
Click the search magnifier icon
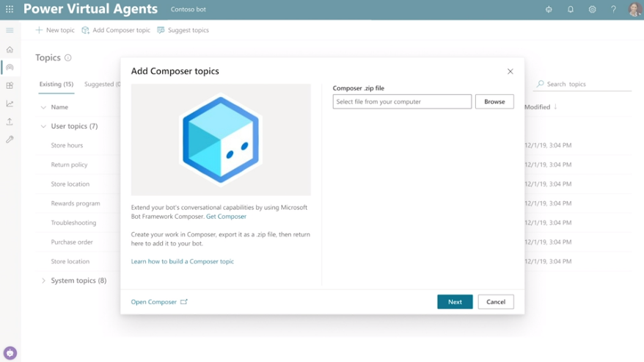[540, 84]
